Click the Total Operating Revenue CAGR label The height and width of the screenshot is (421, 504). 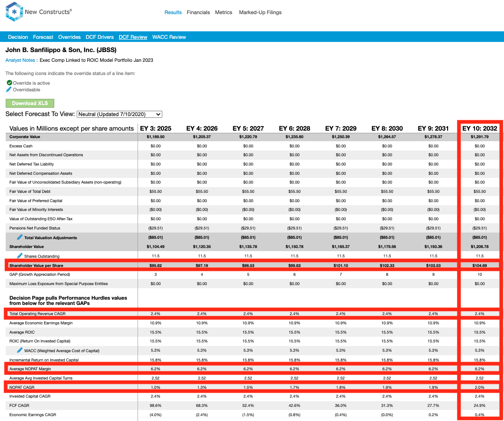(37, 314)
